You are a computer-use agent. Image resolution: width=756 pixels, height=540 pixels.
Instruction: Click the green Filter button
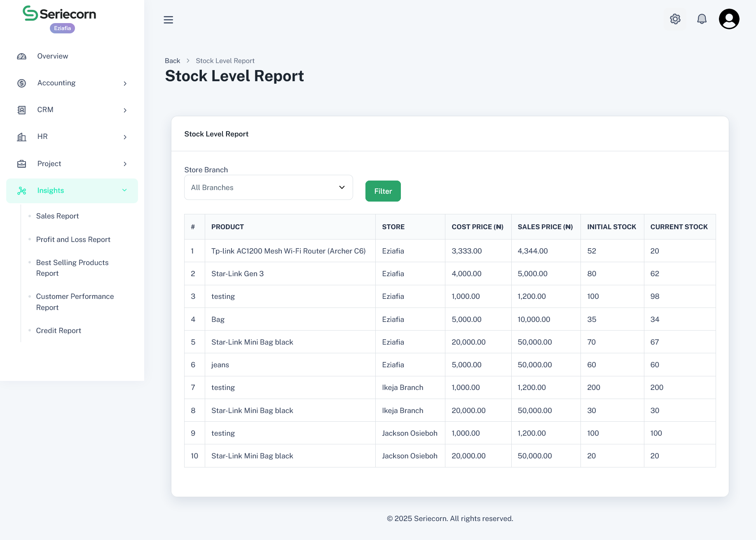click(383, 191)
